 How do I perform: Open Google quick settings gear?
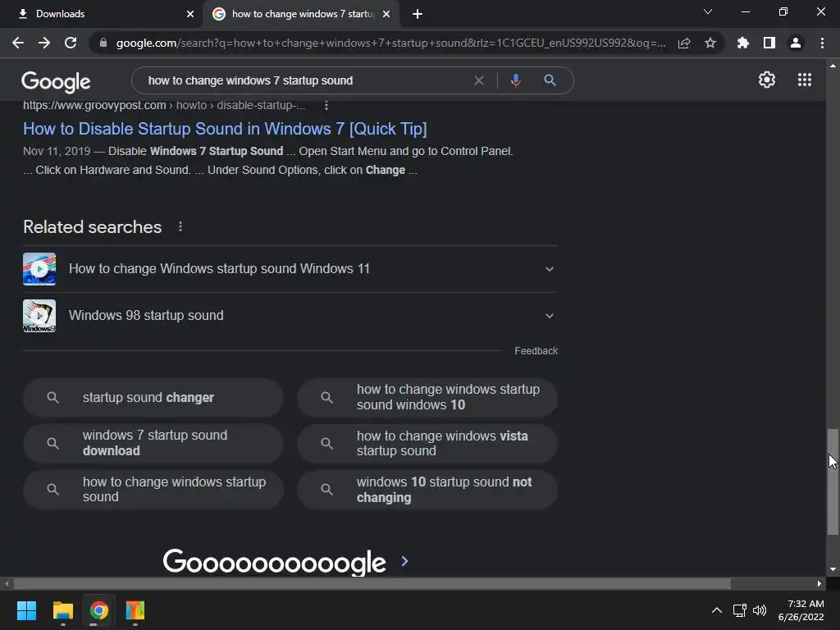click(x=767, y=80)
